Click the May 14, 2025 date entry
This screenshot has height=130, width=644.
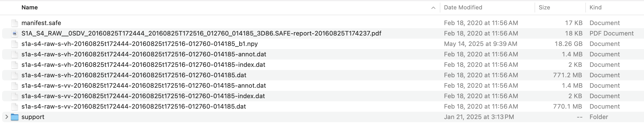click(480, 44)
